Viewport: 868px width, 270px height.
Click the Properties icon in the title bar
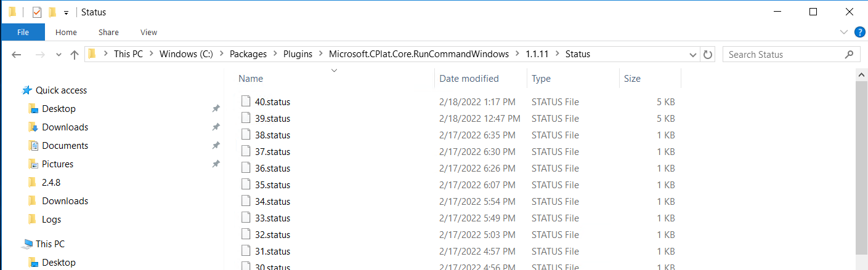(37, 12)
